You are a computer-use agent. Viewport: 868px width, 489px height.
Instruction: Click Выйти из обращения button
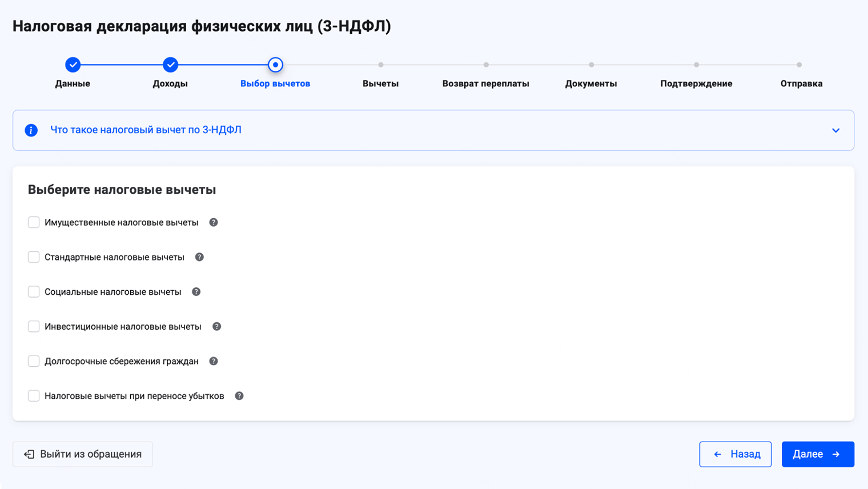click(x=83, y=454)
